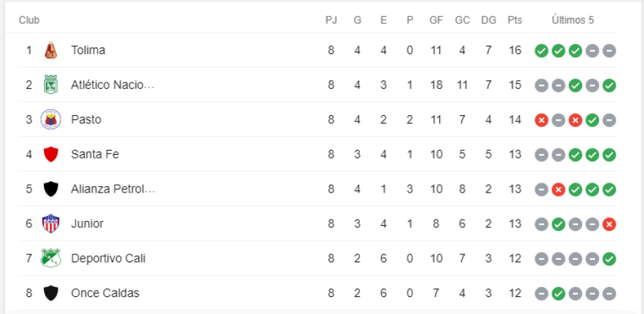644x314 pixels.
Task: Click the Junior club crest icon
Action: [x=50, y=224]
